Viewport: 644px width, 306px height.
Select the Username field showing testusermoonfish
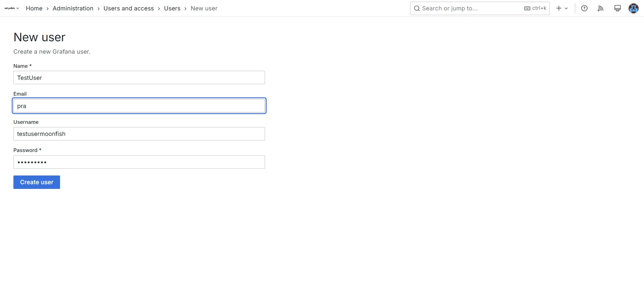[139, 134]
